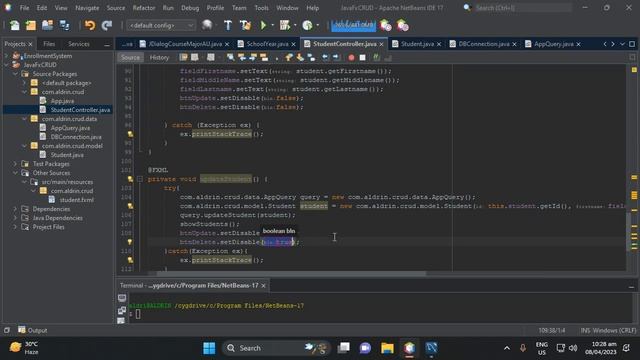The width and height of the screenshot is (640, 360).
Task: Click the Profile Project toolbar icon
Action: click(x=307, y=26)
